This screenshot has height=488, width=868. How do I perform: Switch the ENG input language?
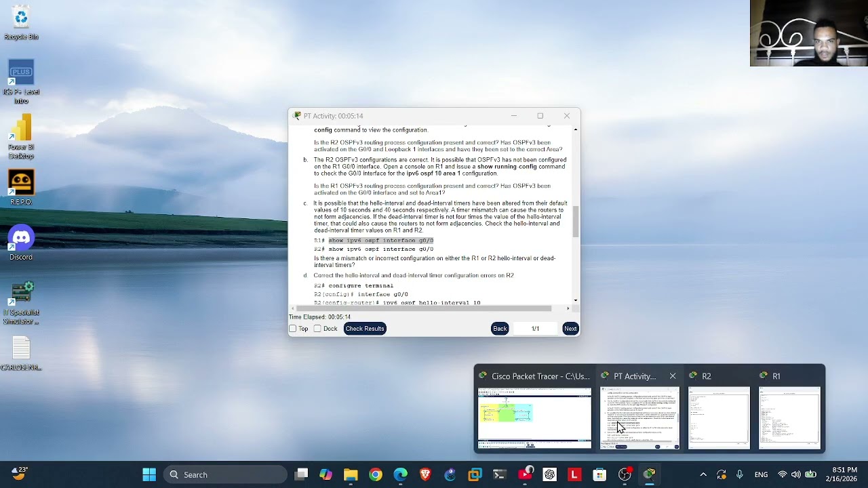tap(761, 474)
